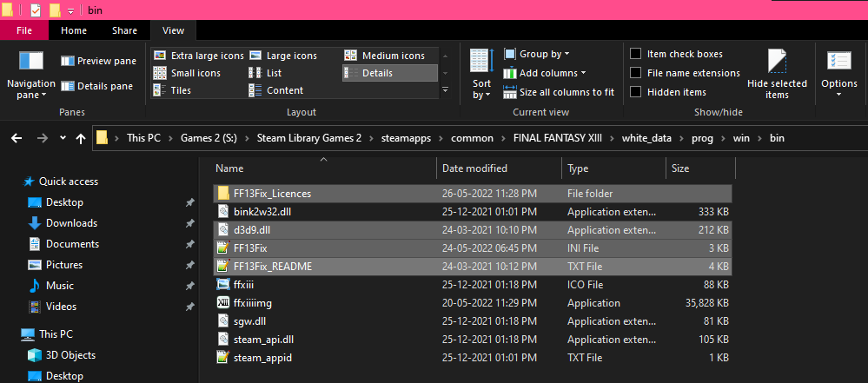Sort files by Size column
Screen dimensions: 868x383
point(700,168)
